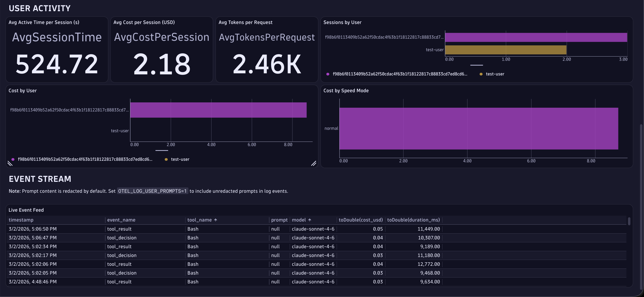Click the prompt column header
Viewport: 644px width, 297px height.
point(279,220)
